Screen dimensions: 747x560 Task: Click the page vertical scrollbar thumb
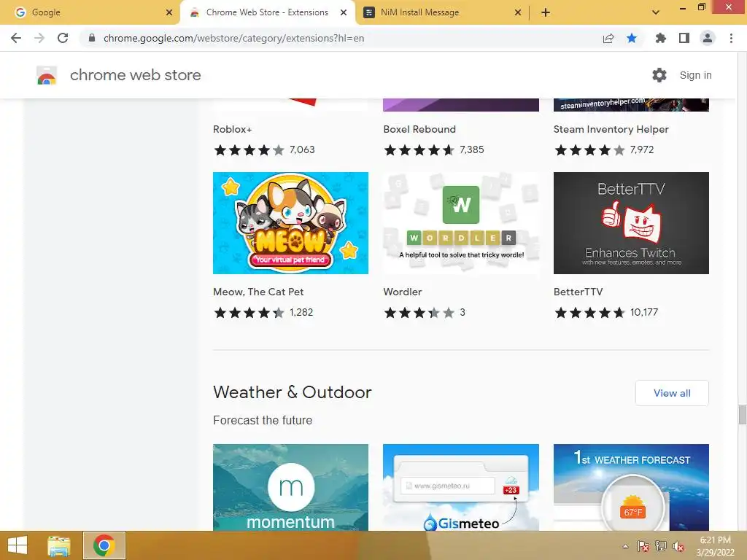742,414
